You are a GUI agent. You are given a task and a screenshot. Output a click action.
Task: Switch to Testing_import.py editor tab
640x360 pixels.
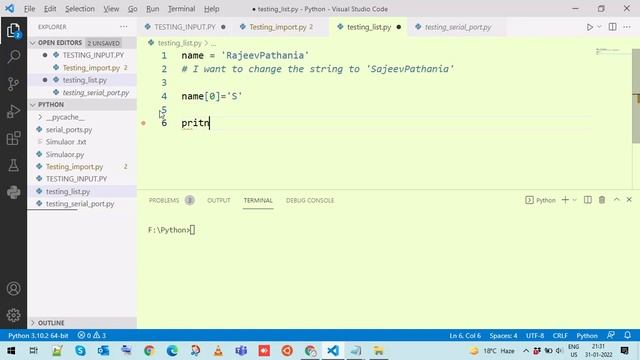point(278,27)
